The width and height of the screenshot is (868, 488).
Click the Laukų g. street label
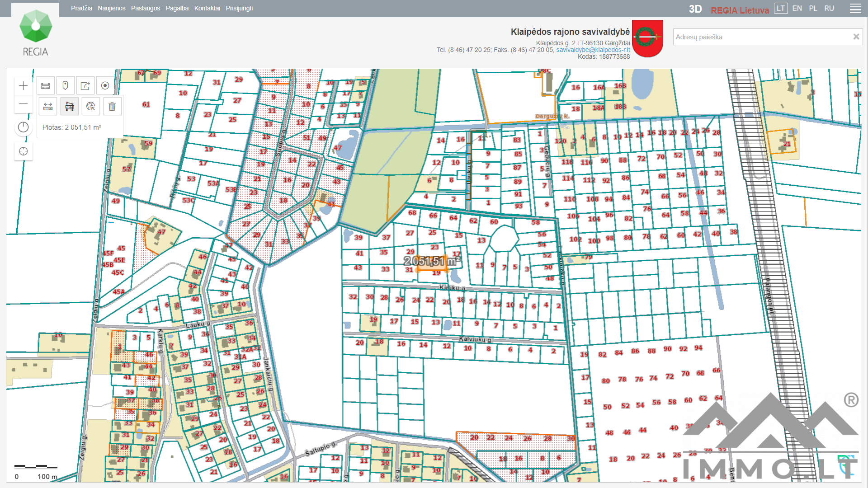point(198,324)
